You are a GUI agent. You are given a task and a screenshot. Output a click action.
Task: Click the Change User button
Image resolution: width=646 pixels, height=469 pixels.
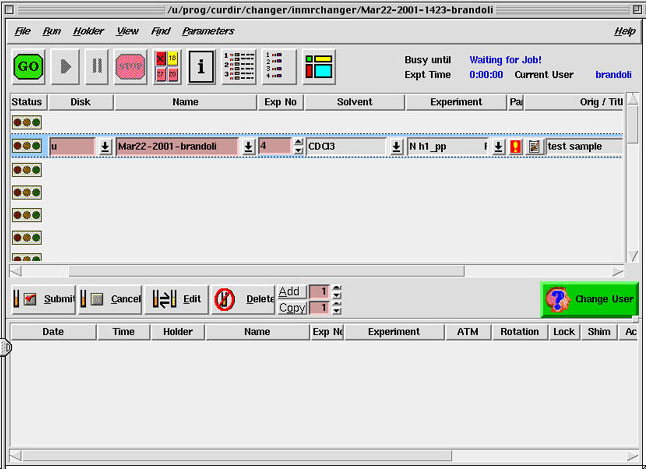pos(589,299)
